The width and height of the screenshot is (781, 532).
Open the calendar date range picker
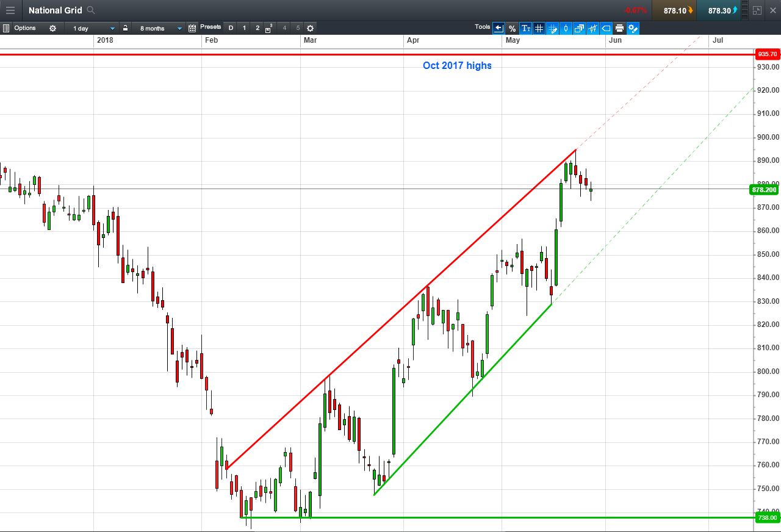[192, 28]
